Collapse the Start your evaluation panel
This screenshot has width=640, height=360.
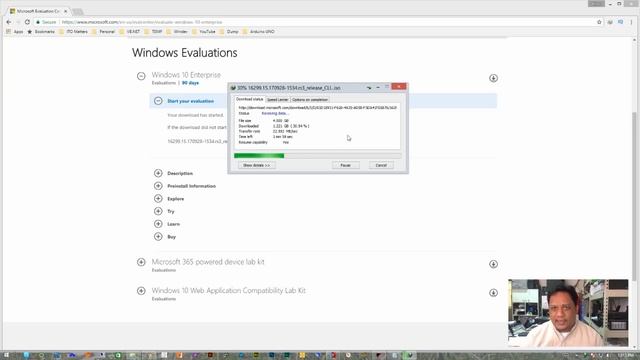click(158, 101)
